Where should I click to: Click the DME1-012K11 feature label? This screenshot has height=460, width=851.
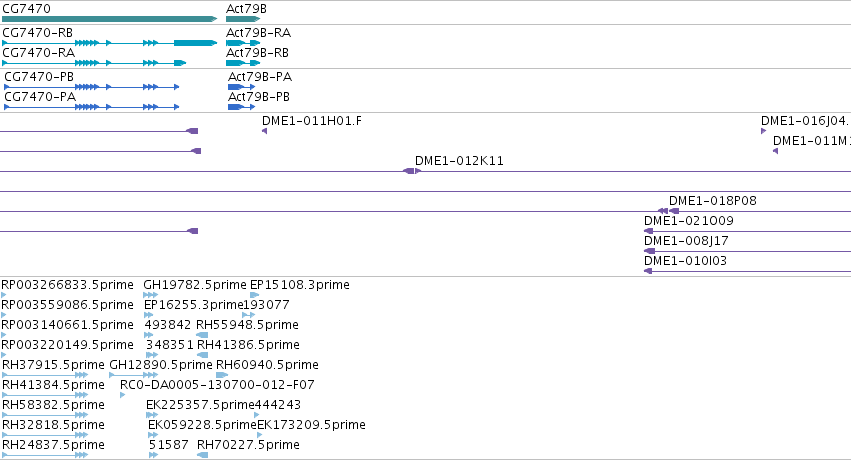[459, 161]
